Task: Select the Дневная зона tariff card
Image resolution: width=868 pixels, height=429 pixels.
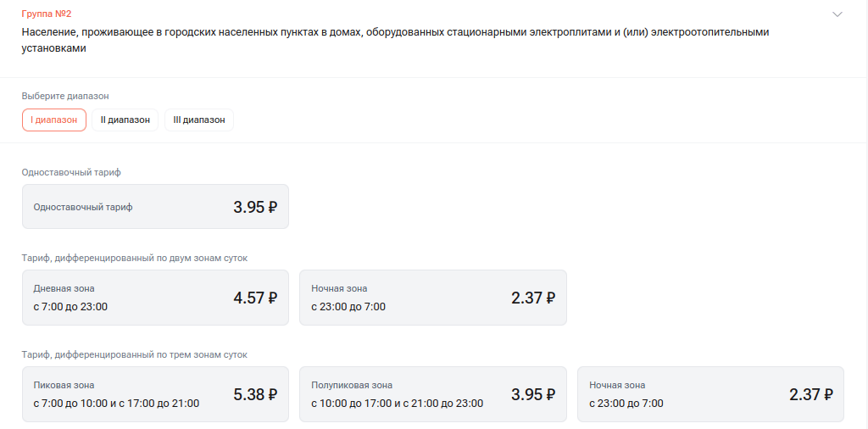Action: 155,298
